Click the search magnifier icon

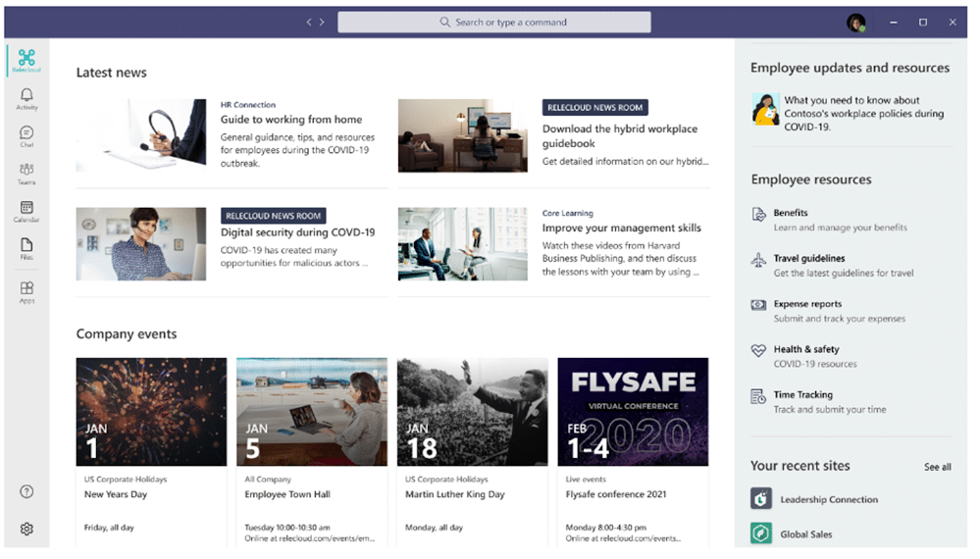pyautogui.click(x=444, y=22)
